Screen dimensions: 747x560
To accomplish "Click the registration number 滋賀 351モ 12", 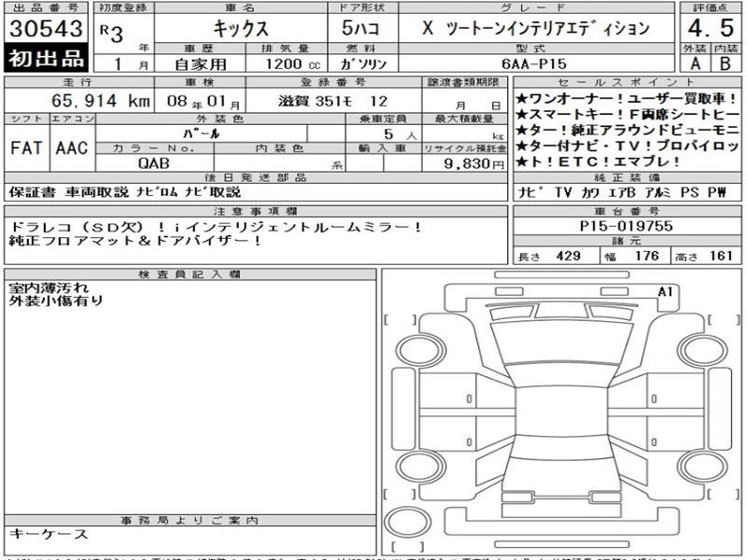I will 333,101.
